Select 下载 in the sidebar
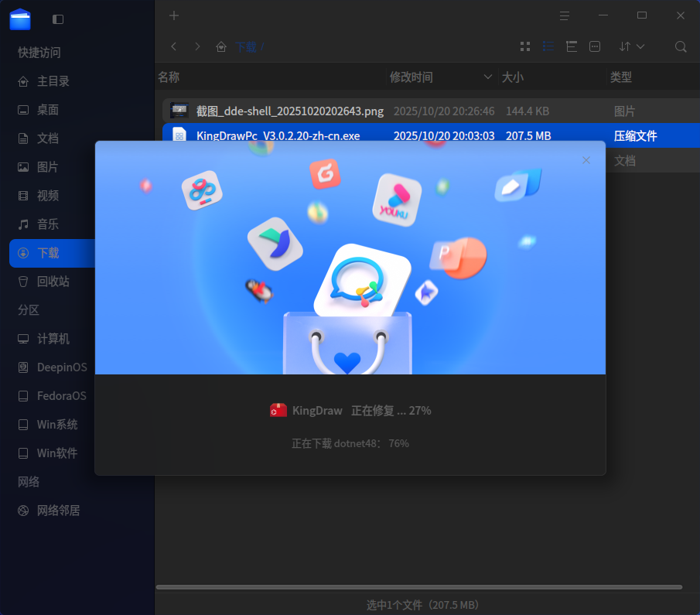 [53, 253]
